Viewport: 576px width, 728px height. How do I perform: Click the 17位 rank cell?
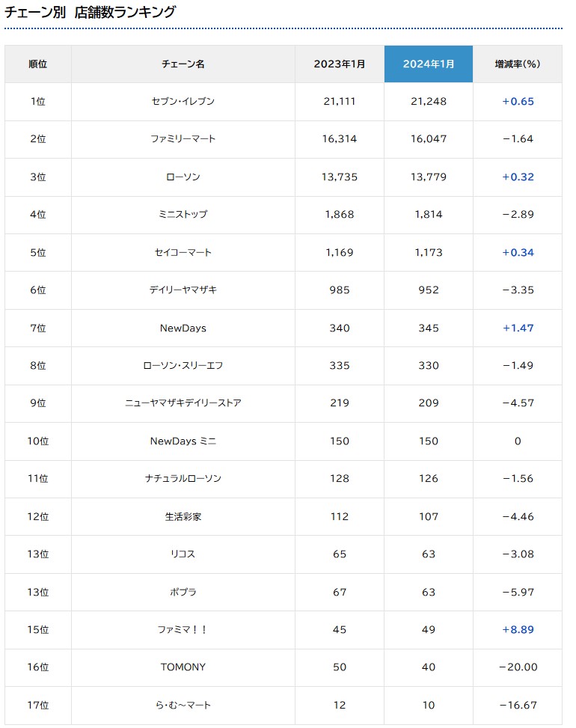(x=38, y=706)
